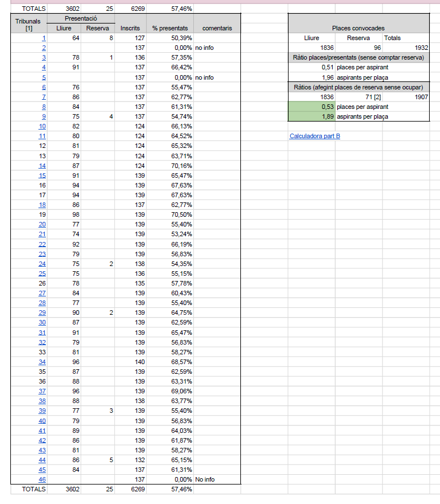Open tribunal 45 link

tap(42, 470)
